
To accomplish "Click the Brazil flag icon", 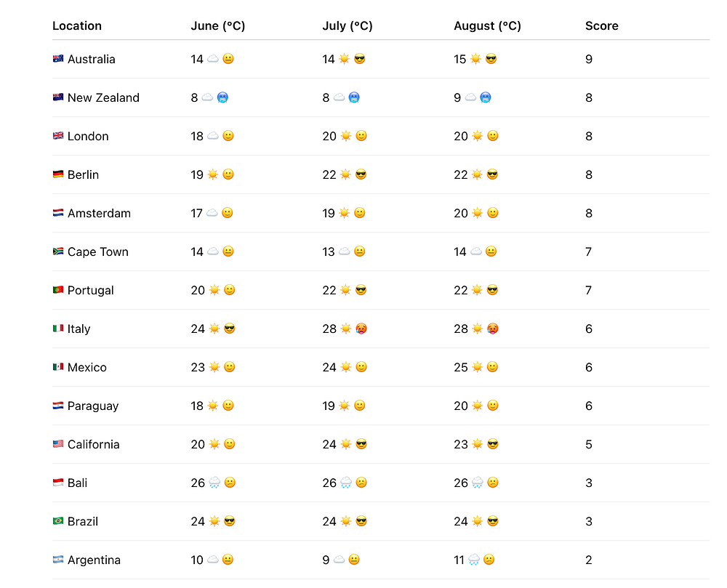I will tap(58, 521).
